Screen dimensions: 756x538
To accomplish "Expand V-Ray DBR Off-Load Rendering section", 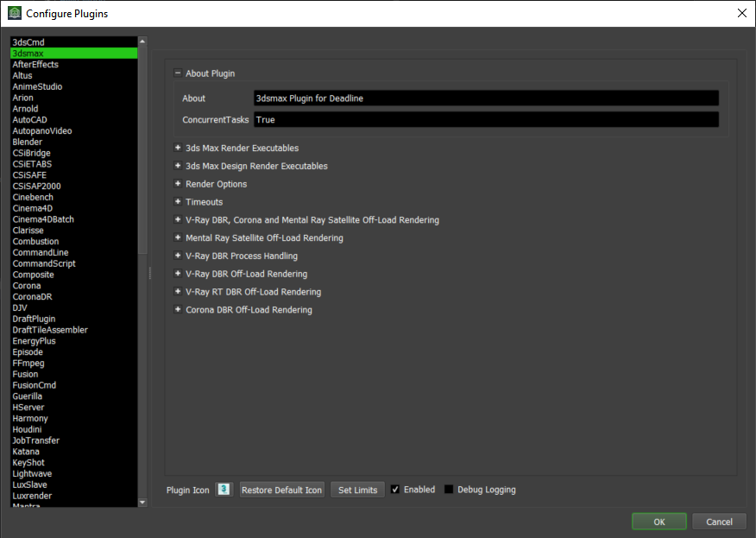I will coord(178,274).
